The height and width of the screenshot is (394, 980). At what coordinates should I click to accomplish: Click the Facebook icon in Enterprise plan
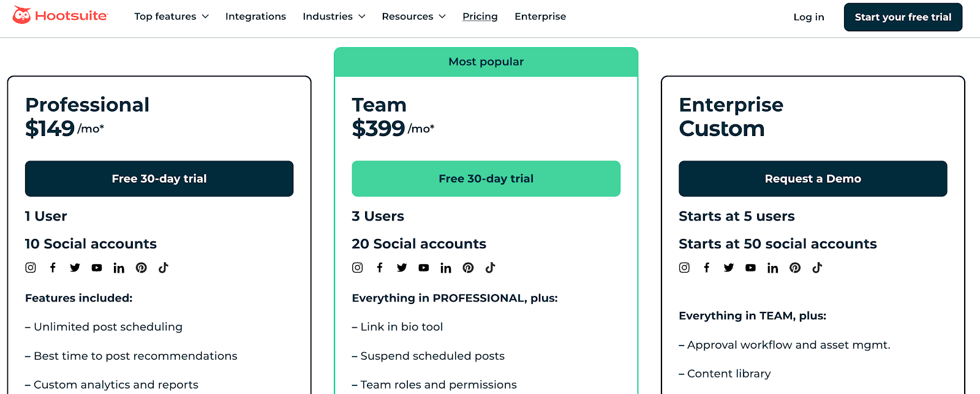click(707, 268)
